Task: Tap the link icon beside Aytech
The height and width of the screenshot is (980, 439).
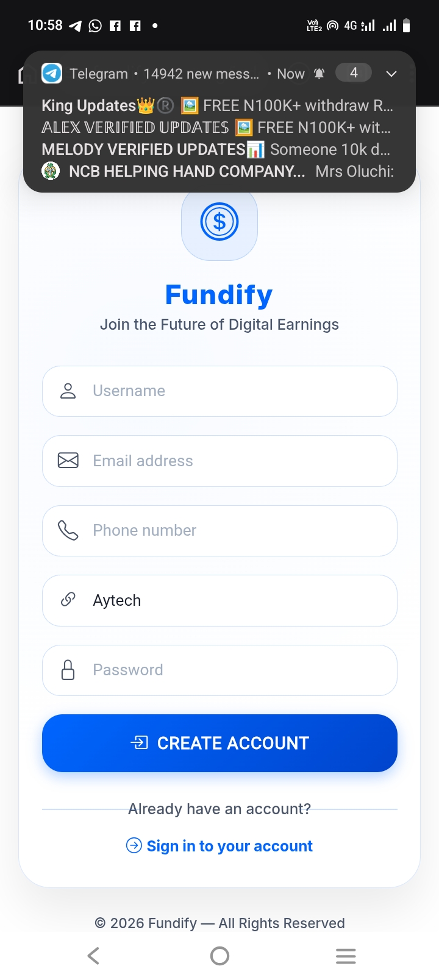Action: pos(68,600)
